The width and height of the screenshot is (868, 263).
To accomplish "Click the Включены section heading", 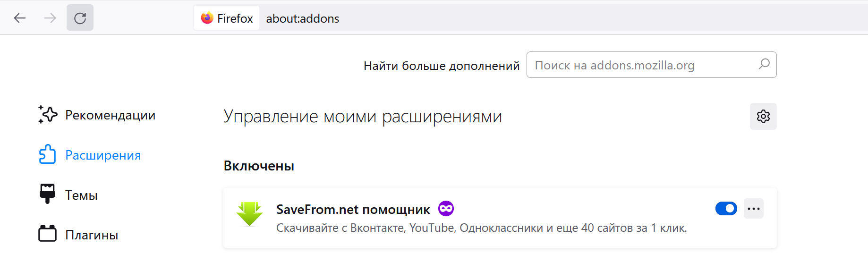I will click(x=259, y=166).
